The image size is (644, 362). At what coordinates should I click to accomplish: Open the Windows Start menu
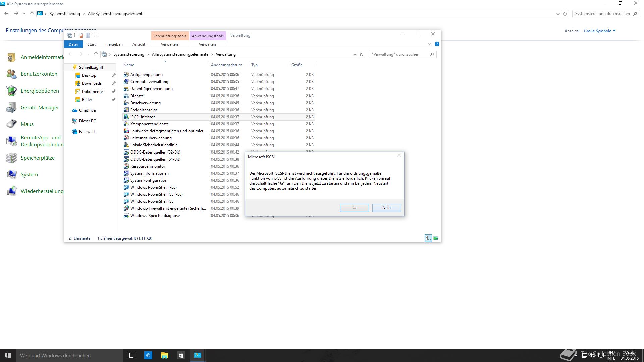click(8, 355)
